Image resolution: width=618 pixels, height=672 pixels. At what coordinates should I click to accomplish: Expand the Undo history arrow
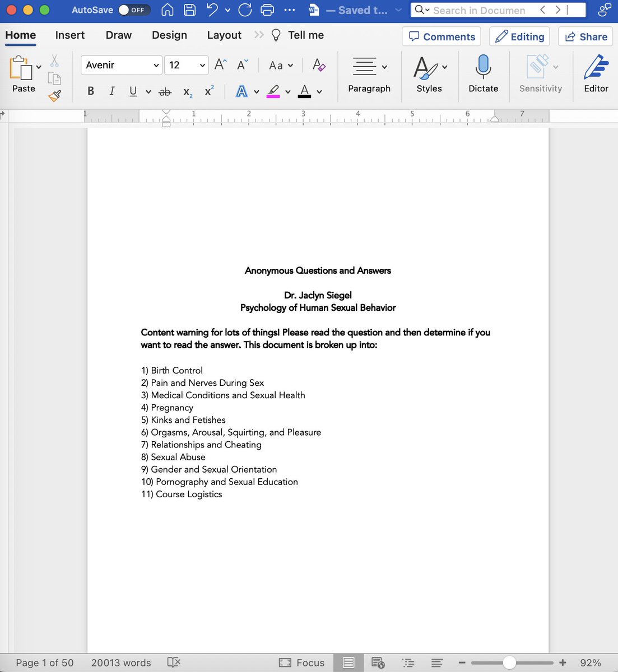227,10
